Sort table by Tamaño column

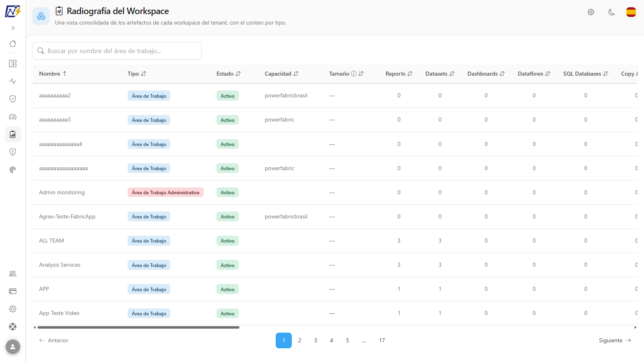click(x=347, y=74)
